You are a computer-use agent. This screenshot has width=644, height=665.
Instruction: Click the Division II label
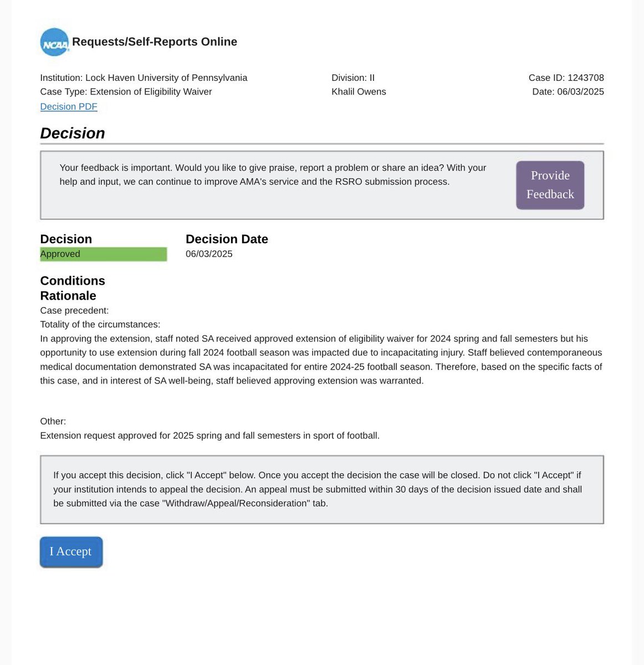point(353,78)
